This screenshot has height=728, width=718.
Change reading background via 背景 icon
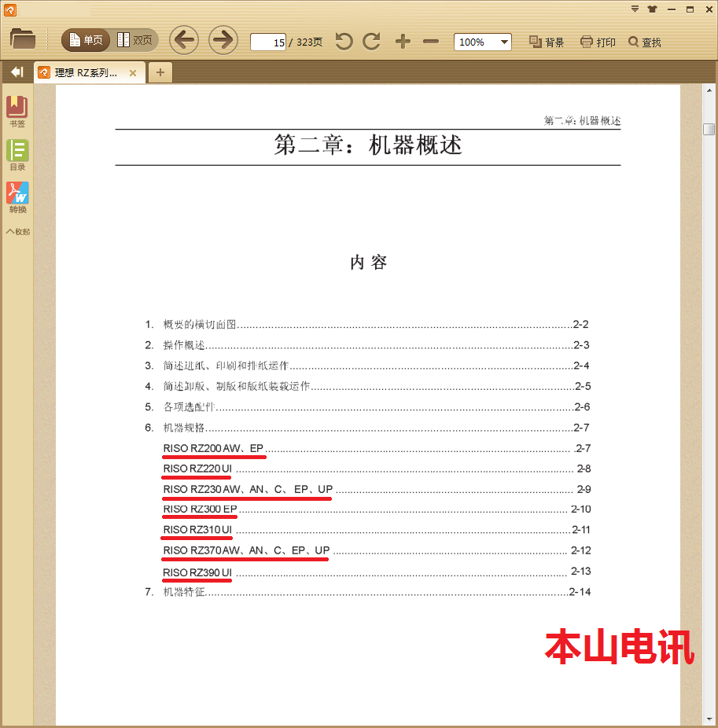(x=546, y=42)
